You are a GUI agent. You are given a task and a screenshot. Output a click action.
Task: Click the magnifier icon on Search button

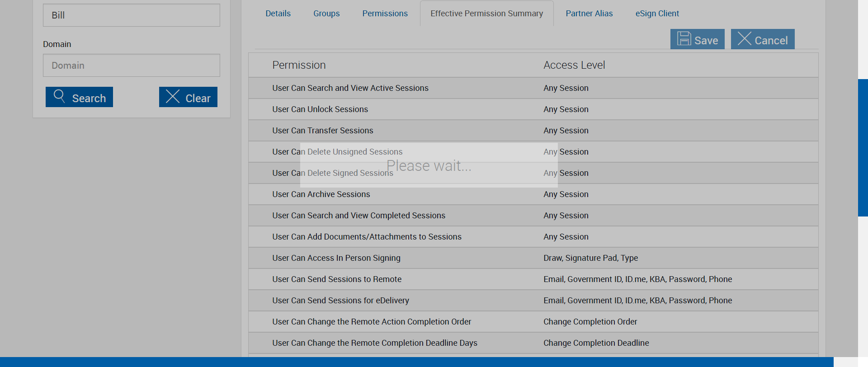click(59, 96)
